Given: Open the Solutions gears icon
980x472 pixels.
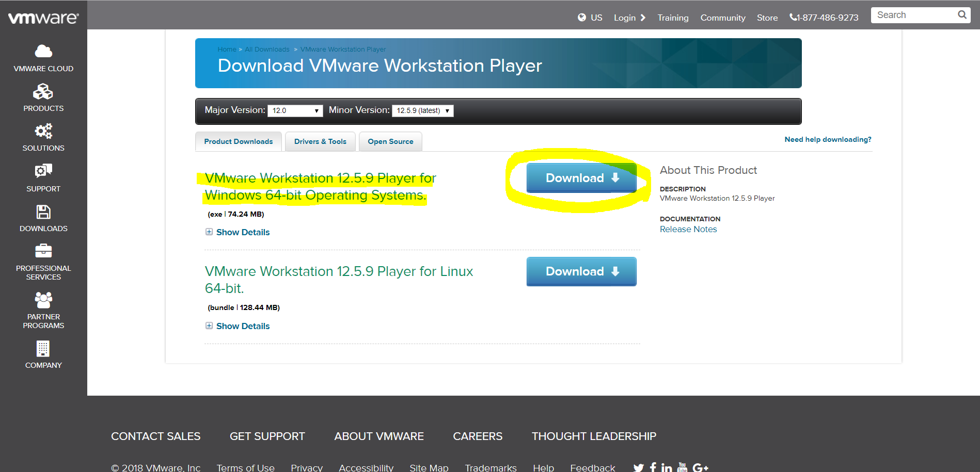Looking at the screenshot, I should coord(43,131).
